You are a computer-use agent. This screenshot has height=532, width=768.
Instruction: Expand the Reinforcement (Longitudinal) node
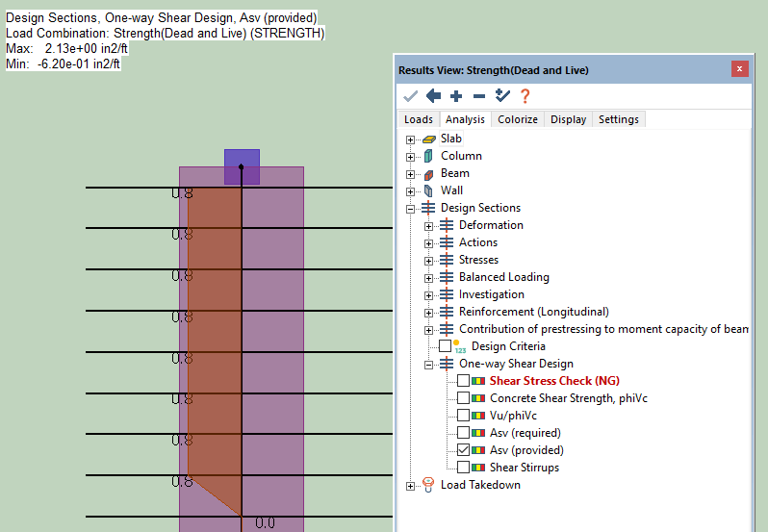(x=429, y=312)
